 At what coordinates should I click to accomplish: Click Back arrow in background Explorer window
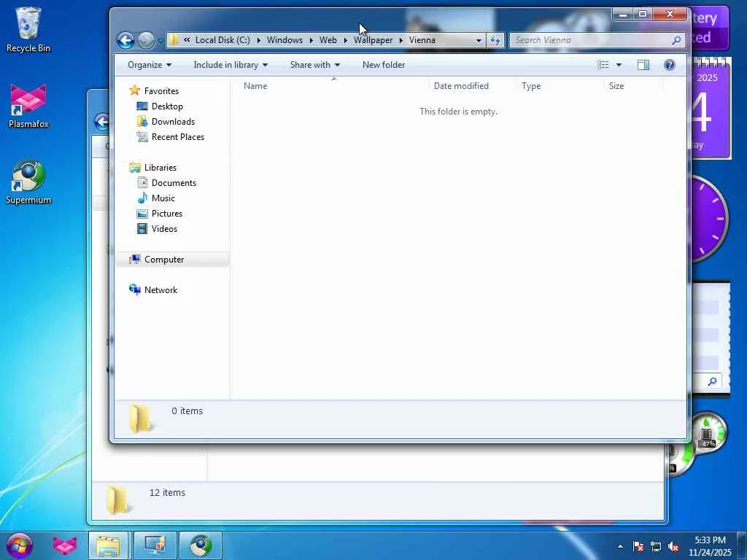point(101,122)
